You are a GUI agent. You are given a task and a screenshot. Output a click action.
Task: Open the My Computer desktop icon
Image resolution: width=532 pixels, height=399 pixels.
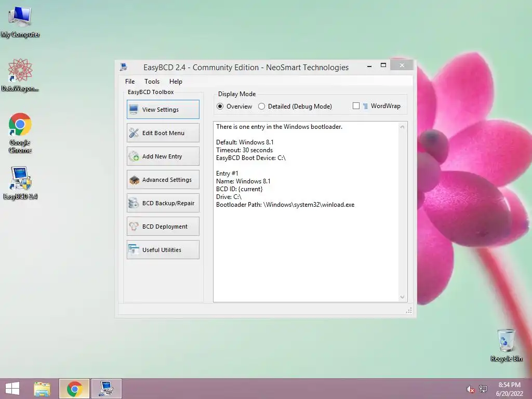[20, 22]
